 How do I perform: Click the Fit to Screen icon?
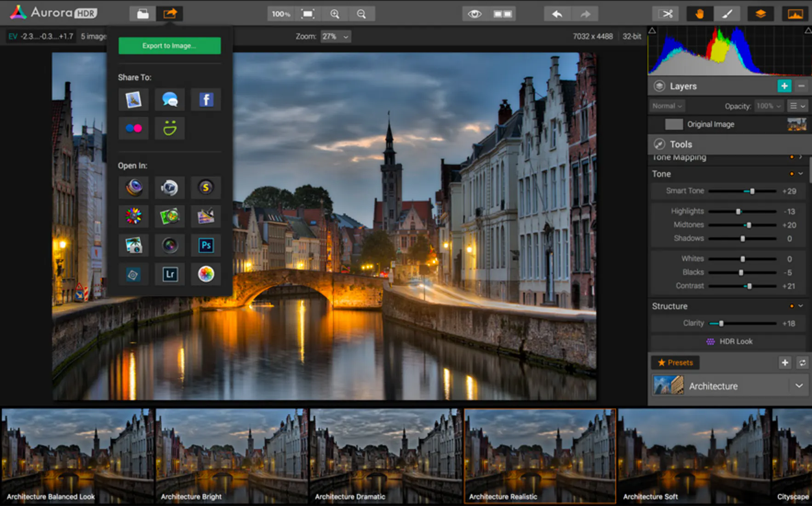pyautogui.click(x=308, y=14)
